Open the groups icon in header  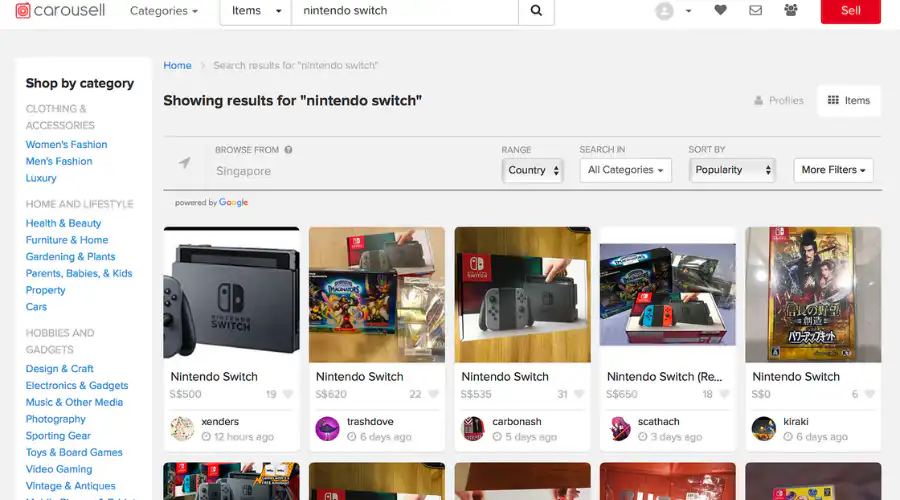tap(791, 10)
